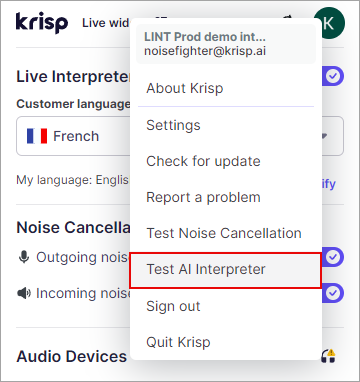This screenshot has width=360, height=382.
Task: Open the green K profile avatar
Action: pyautogui.click(x=329, y=23)
